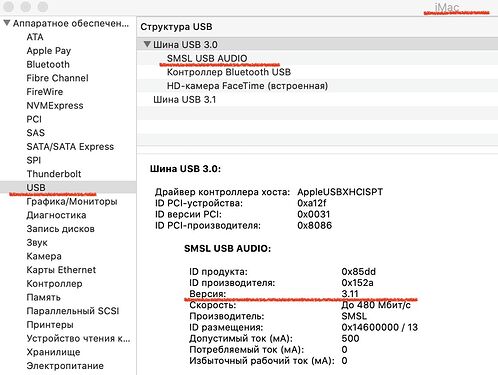The height and width of the screenshot is (375, 498).
Task: Open the Электропитание section
Action: [x=65, y=366]
